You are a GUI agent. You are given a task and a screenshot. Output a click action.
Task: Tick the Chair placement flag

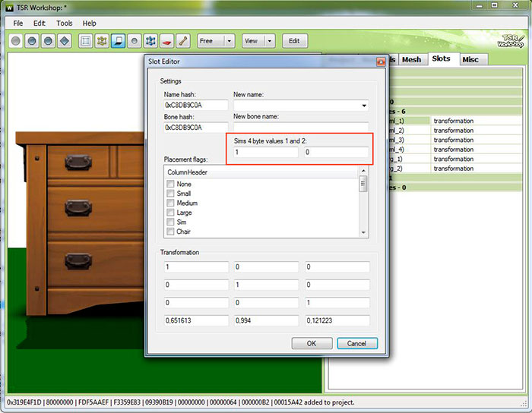[170, 232]
